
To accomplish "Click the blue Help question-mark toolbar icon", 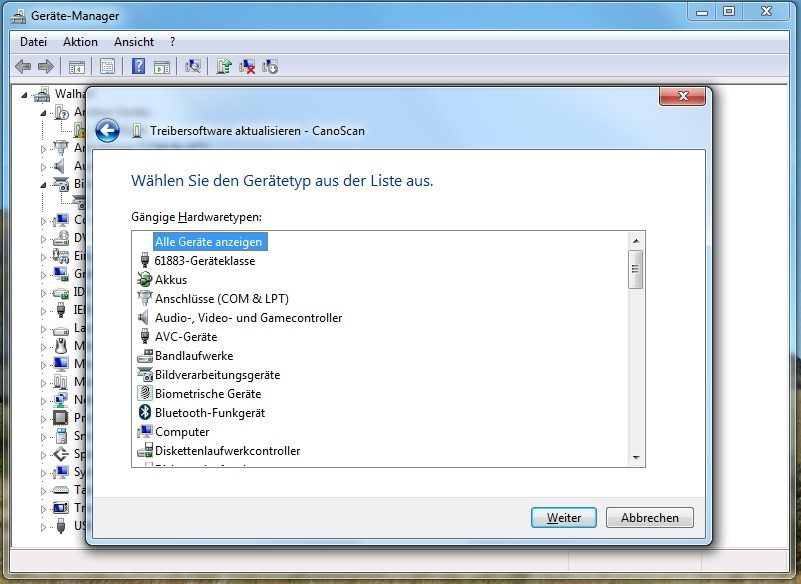I will (138, 66).
